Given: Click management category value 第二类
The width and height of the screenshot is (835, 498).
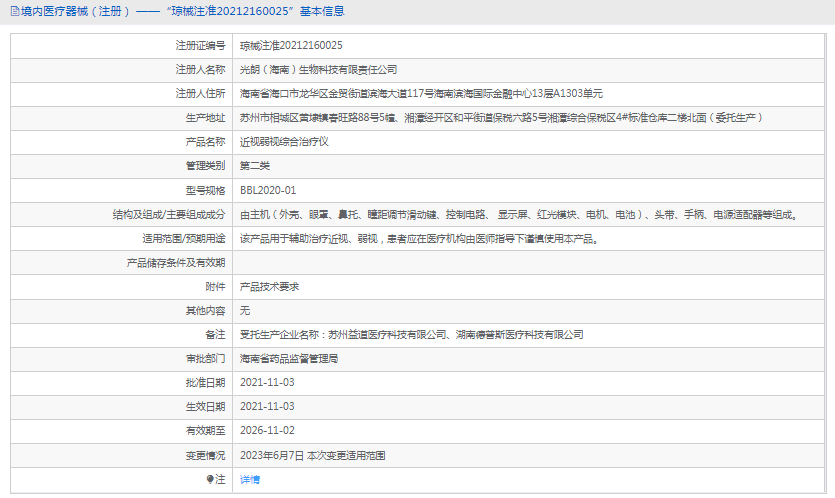Looking at the screenshot, I should click(255, 166).
